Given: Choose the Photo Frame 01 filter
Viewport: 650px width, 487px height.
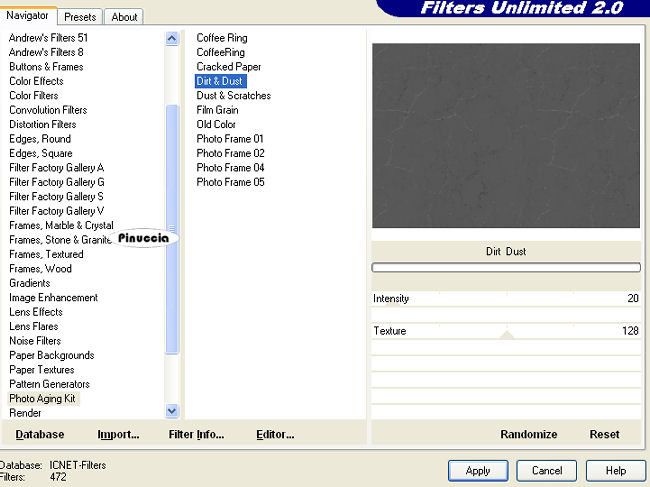Looking at the screenshot, I should (230, 139).
